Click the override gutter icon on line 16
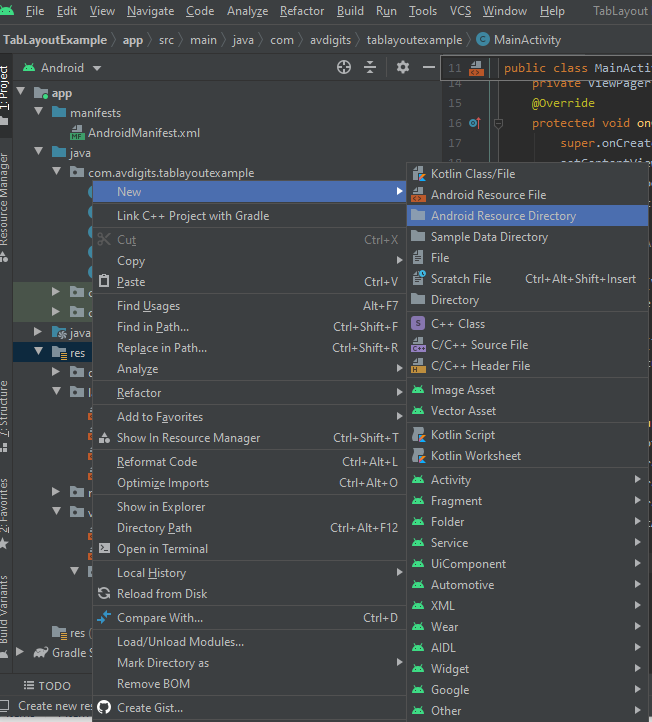Screen dimensions: 652x722 [475, 123]
